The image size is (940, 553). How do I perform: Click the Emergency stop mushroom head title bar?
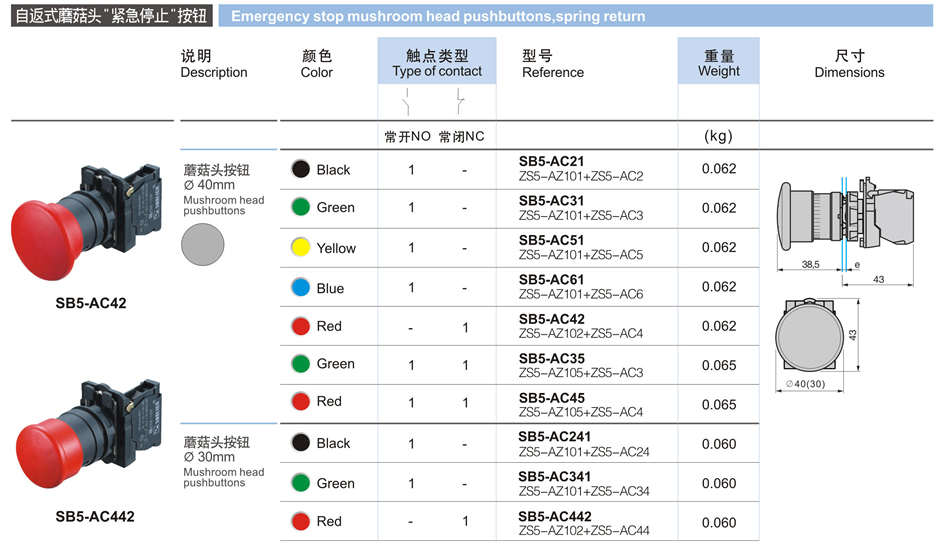pos(438,16)
